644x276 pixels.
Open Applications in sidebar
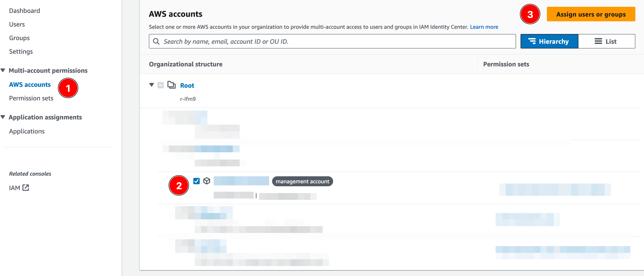coord(27,131)
